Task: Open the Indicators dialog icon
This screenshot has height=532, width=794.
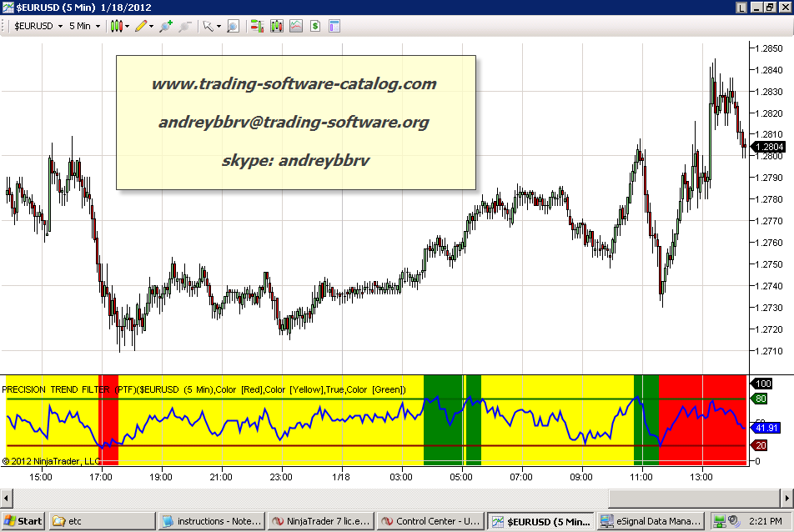Action: [x=277, y=26]
